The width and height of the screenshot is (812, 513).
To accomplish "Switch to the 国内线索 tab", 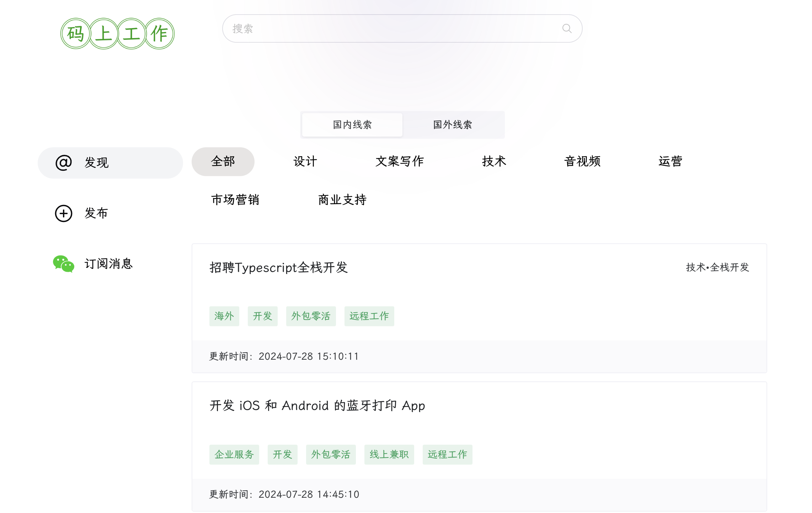I will tap(352, 125).
